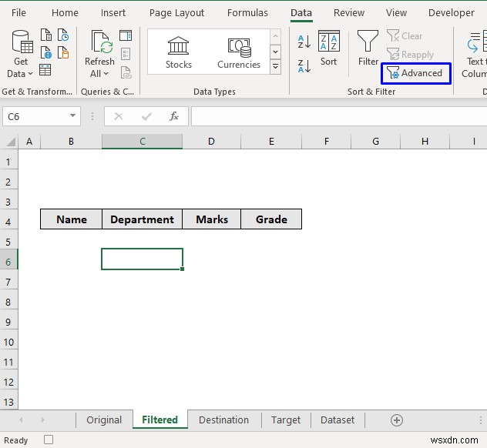
Task: Select column D header
Action: tap(211, 142)
